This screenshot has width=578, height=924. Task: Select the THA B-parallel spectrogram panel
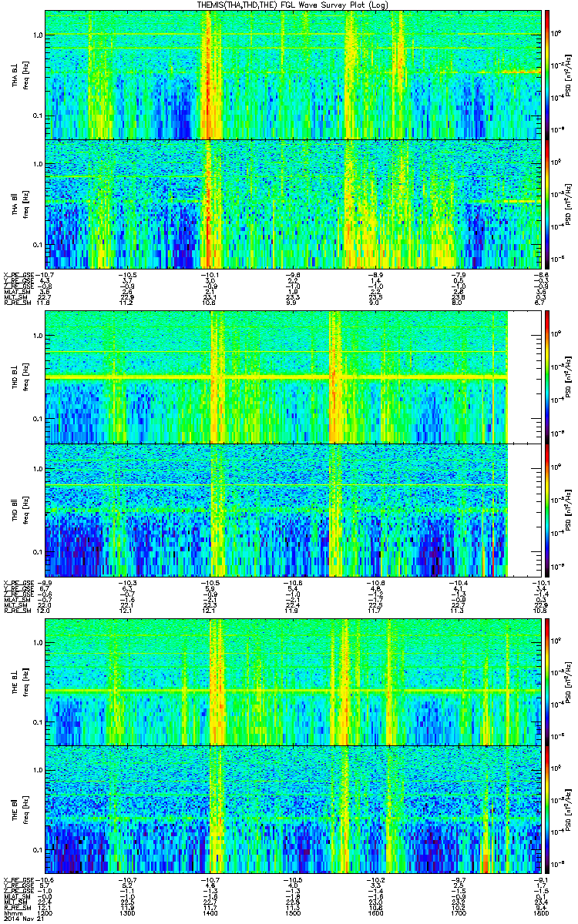[x=292, y=203]
